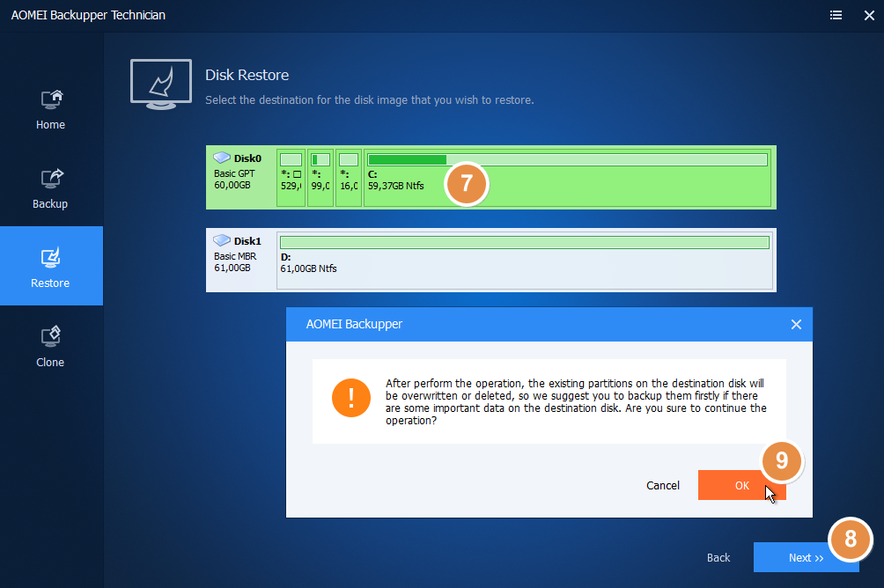This screenshot has height=588, width=884.
Task: Select the 16 MB partition on Disk0
Action: pyautogui.click(x=349, y=178)
